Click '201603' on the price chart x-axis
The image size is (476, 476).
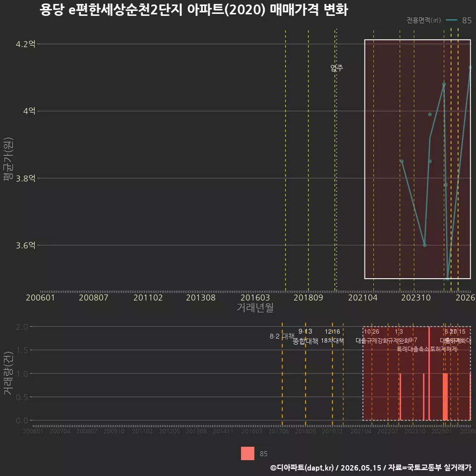coord(255,297)
